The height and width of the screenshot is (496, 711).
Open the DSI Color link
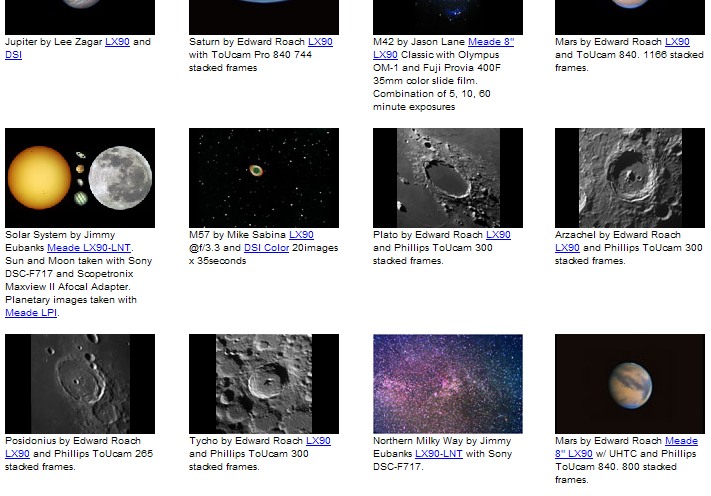point(266,248)
